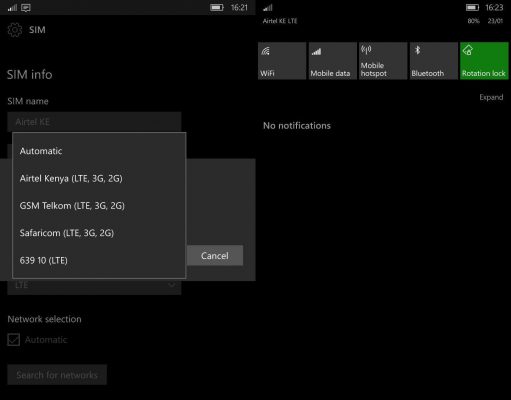Toggle the Mobile hotspot tile
This screenshot has height=400, width=511.
(x=383, y=61)
